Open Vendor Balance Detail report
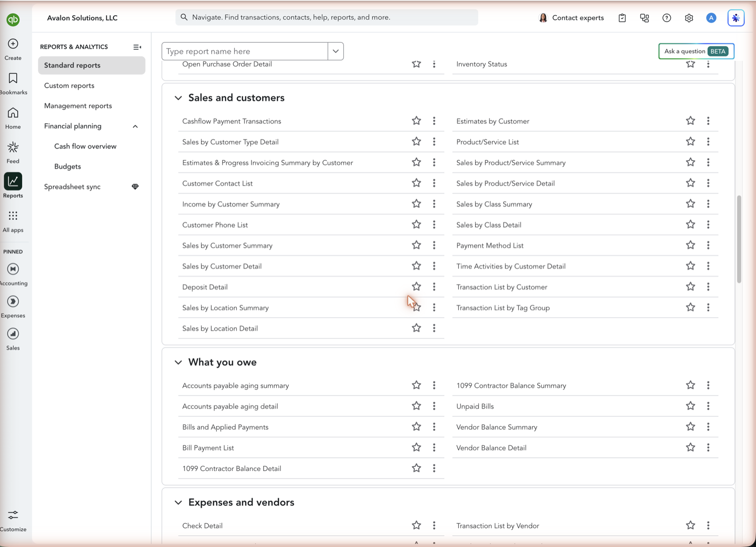 click(491, 447)
